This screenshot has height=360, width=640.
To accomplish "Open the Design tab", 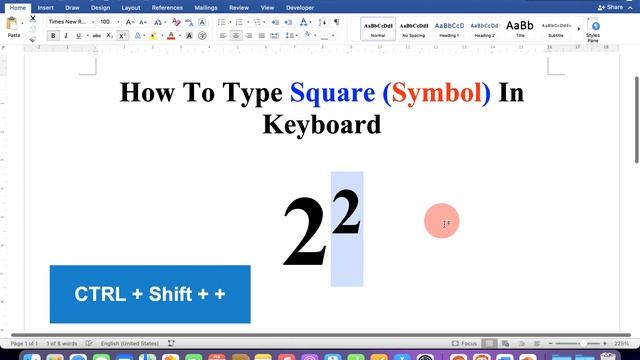I will (x=100, y=8).
